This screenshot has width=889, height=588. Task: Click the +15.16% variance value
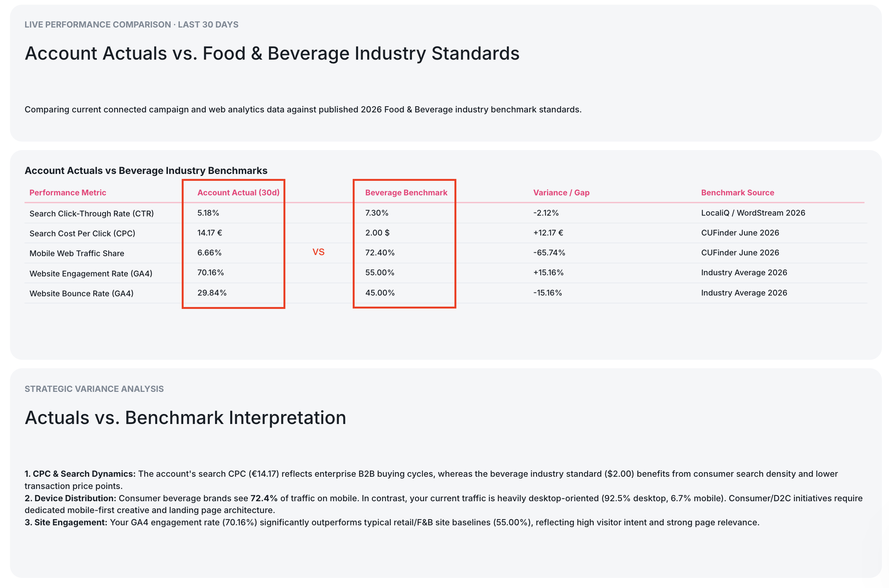(548, 273)
